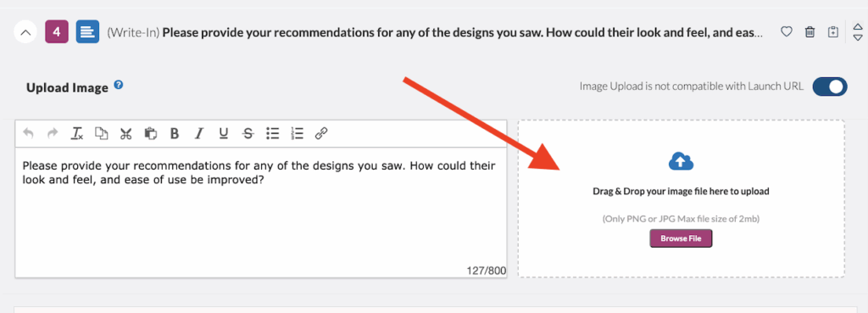This screenshot has height=313, width=868.
Task: Insert a link with the chain icon
Action: point(321,133)
